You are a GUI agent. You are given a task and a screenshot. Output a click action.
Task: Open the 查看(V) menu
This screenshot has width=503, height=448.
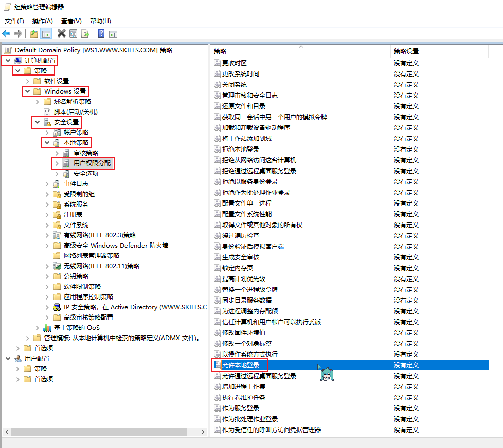71,21
